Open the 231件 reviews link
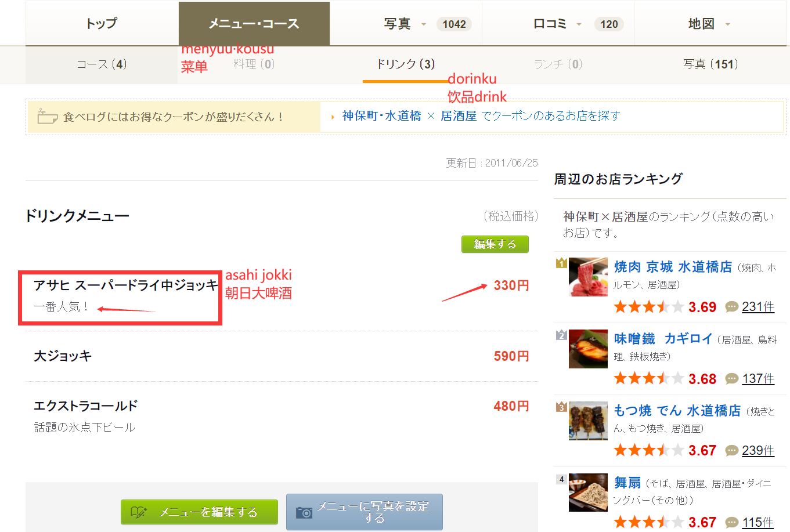This screenshot has height=532, width=790. point(758,307)
